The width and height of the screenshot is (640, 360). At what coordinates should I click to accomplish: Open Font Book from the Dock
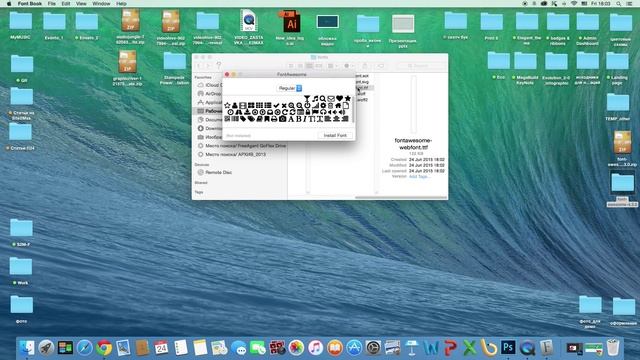tap(547, 348)
